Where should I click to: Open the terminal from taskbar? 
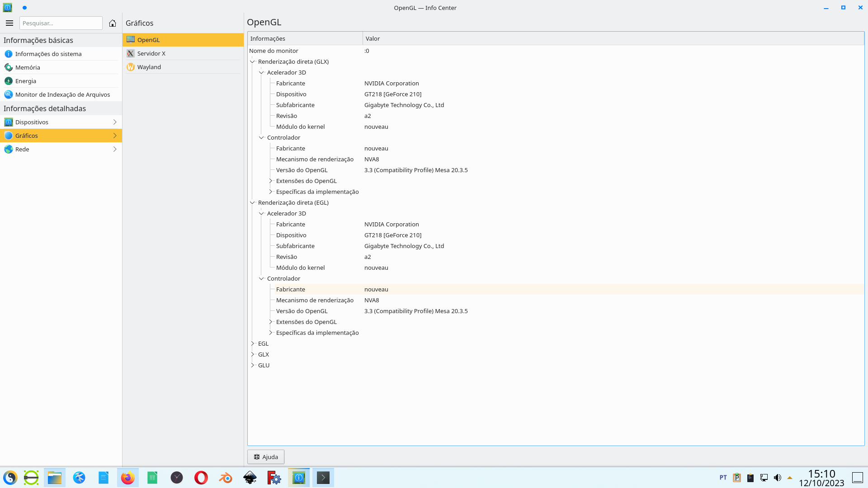[x=323, y=478]
